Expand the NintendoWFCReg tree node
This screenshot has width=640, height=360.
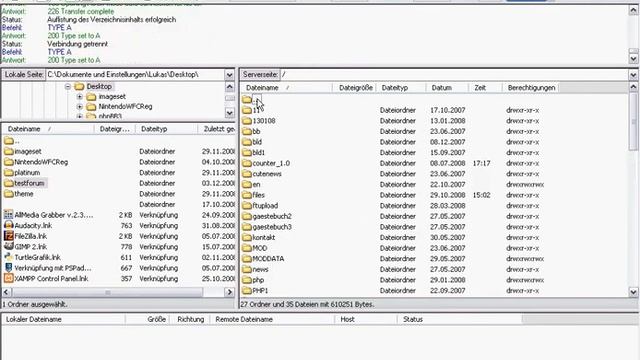(80, 107)
